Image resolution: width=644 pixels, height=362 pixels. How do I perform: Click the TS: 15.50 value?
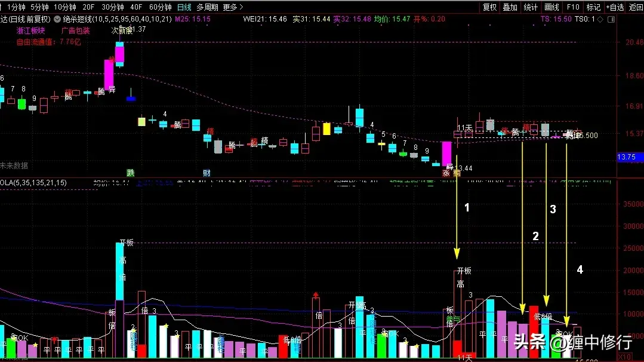[x=556, y=19]
